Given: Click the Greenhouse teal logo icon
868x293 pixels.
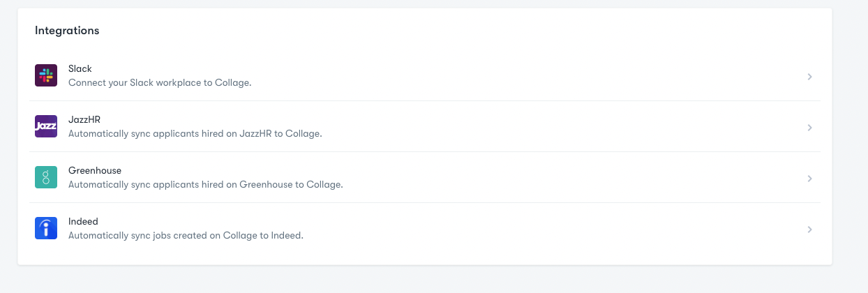Looking at the screenshot, I should point(46,177).
